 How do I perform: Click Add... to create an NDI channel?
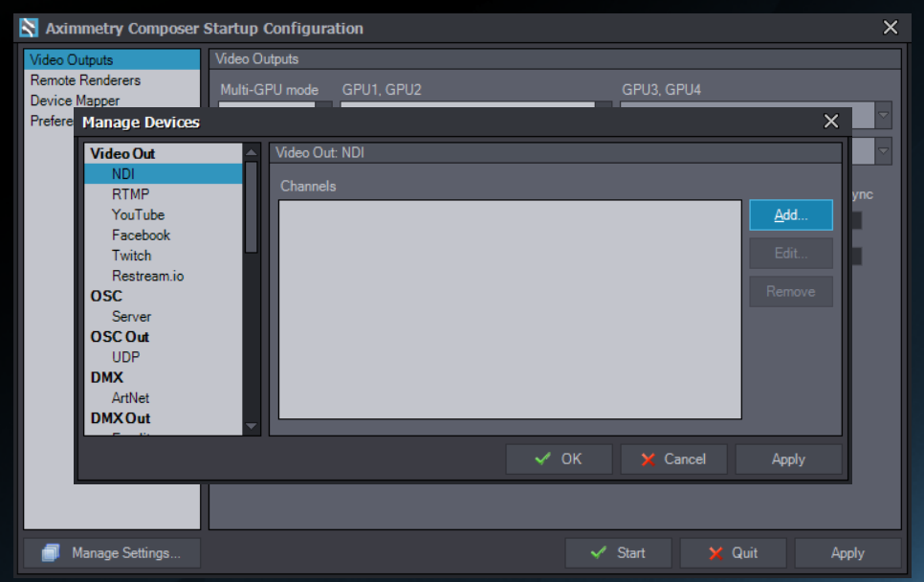pyautogui.click(x=791, y=215)
